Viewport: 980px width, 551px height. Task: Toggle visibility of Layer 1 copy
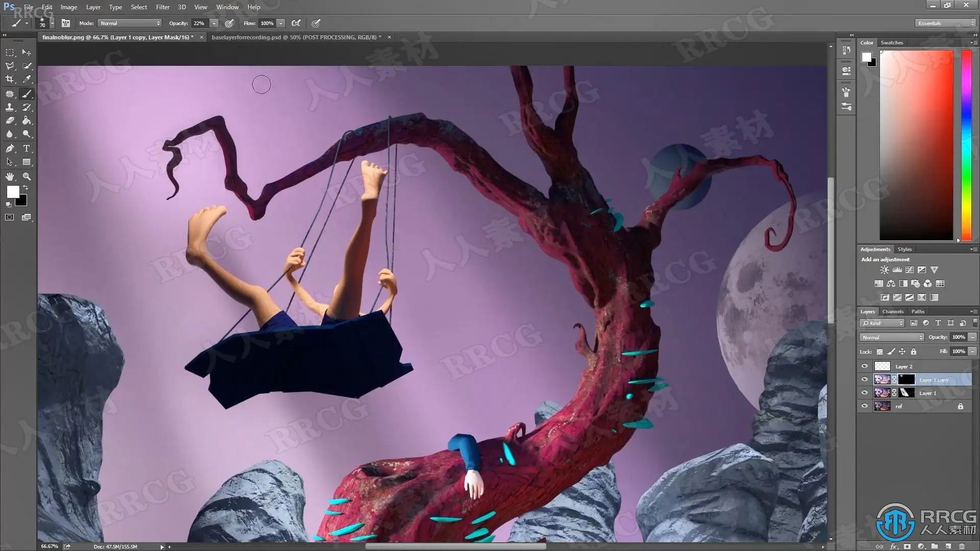click(x=865, y=380)
